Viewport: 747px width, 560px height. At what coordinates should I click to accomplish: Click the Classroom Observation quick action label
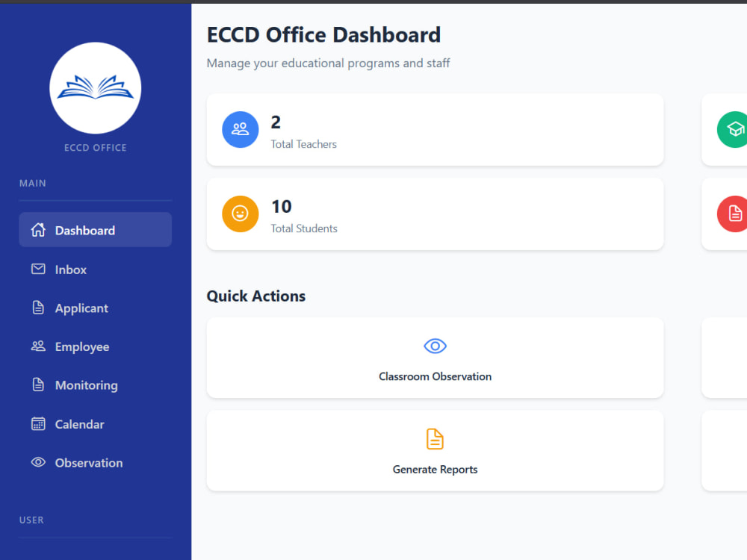click(435, 376)
